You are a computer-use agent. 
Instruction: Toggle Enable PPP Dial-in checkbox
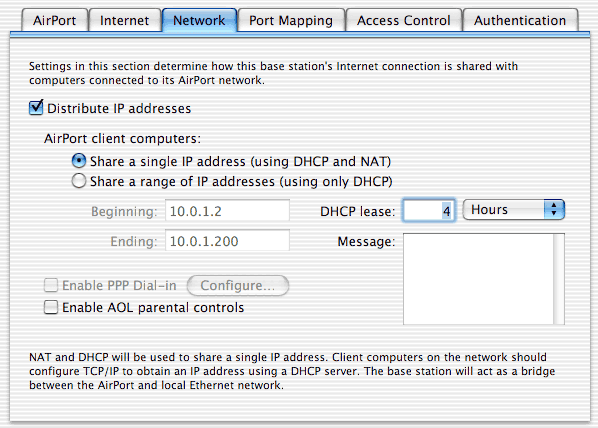point(51,285)
